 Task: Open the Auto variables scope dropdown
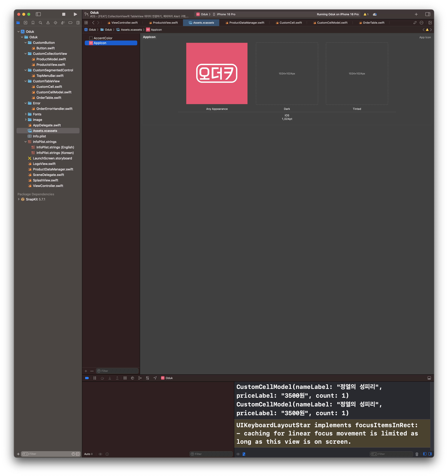point(88,454)
